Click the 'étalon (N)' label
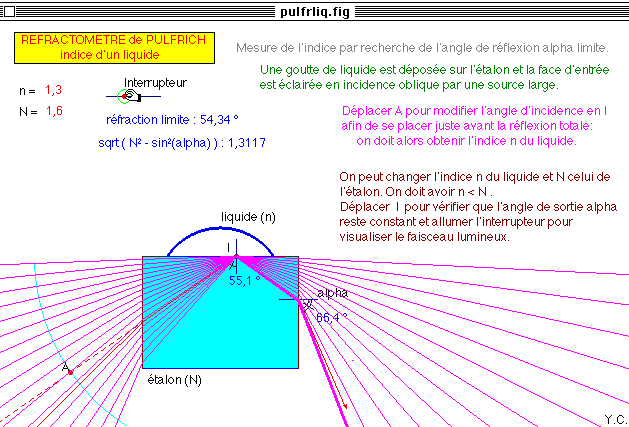 pos(174,380)
